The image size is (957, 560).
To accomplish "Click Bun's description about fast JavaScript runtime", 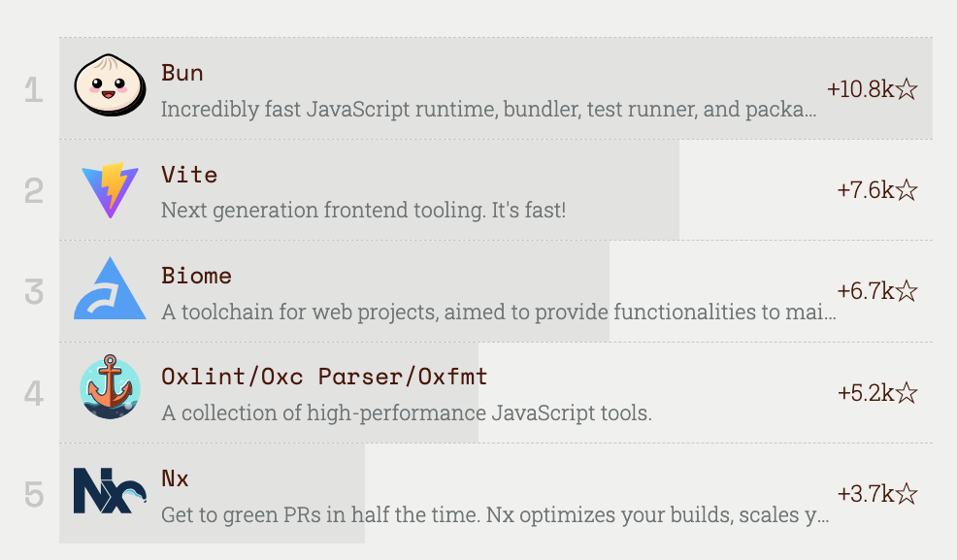I will [x=488, y=109].
